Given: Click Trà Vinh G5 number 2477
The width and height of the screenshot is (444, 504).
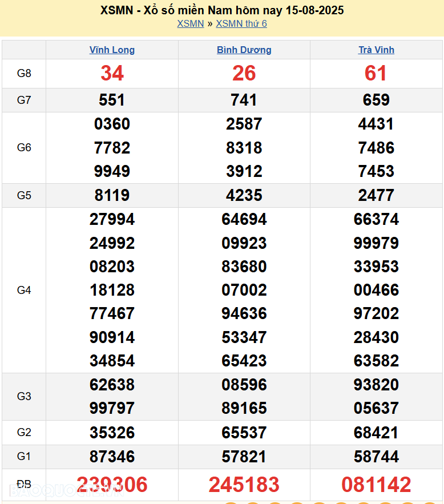Looking at the screenshot, I should coord(376,195).
